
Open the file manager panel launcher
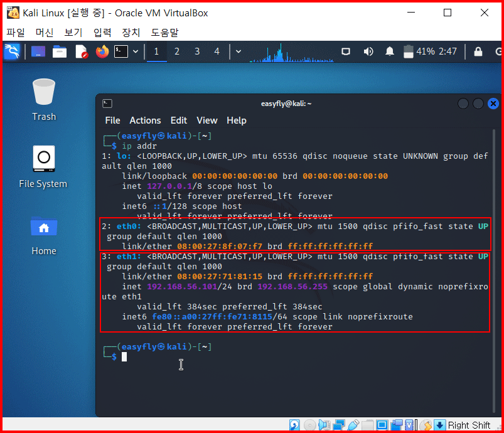pyautogui.click(x=60, y=51)
